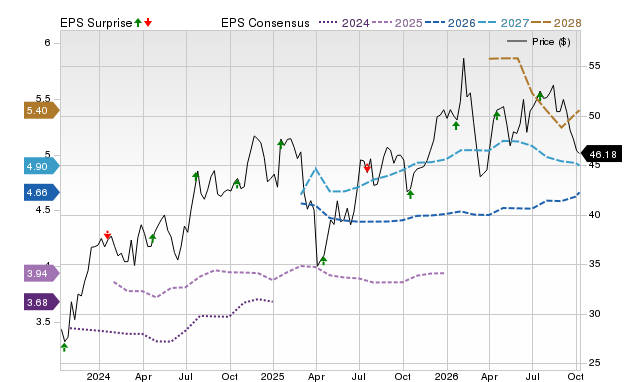Click the 3.68 value tag for 2024

(x=41, y=302)
